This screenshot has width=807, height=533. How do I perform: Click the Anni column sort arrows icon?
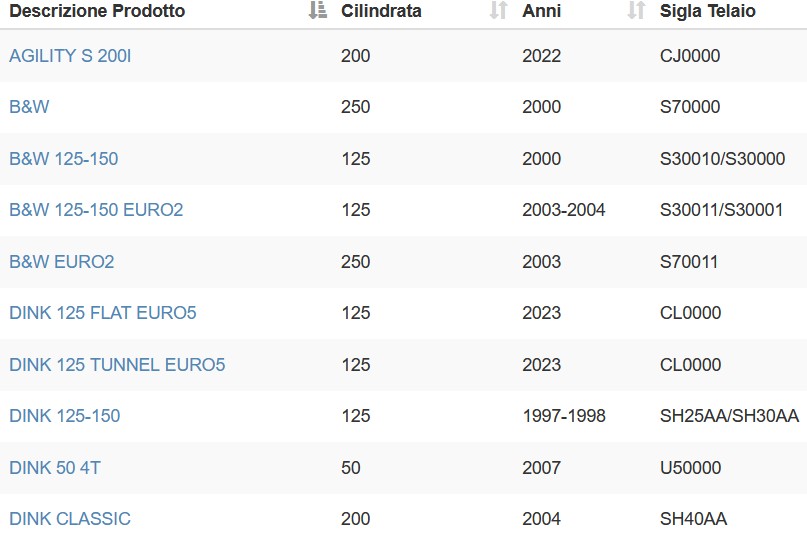[x=636, y=10]
